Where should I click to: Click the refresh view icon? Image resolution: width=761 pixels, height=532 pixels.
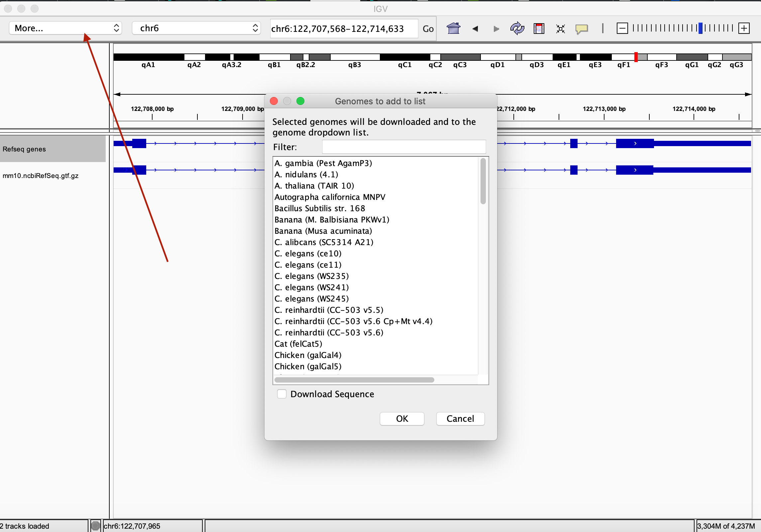[x=517, y=29]
